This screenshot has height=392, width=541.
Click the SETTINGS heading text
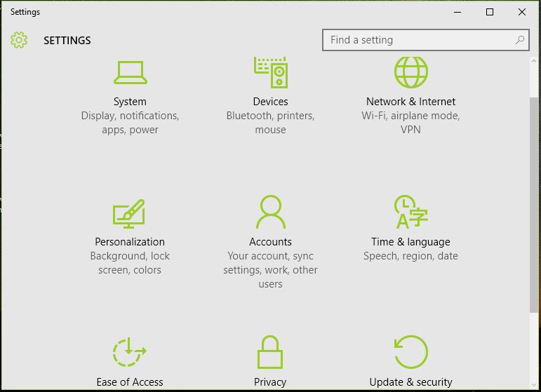pyautogui.click(x=67, y=41)
